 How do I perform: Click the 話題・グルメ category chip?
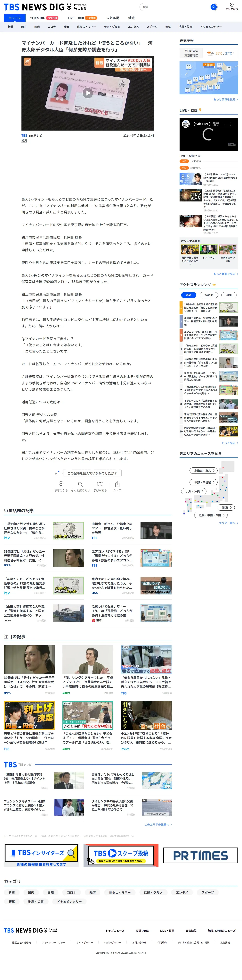tap(153, 892)
